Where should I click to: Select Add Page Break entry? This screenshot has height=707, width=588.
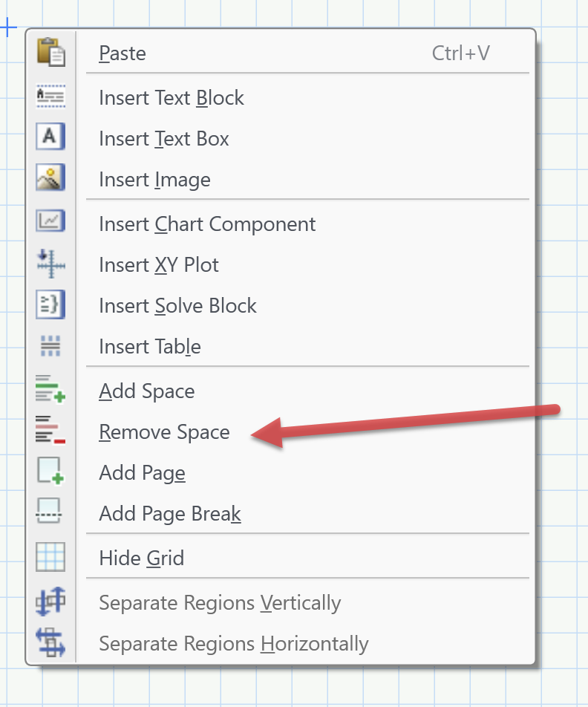170,514
